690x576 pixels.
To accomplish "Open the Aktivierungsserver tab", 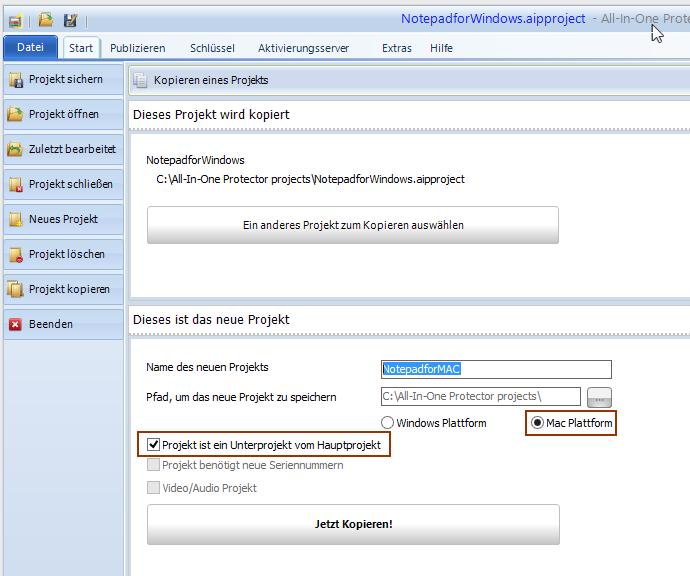I will [x=303, y=48].
